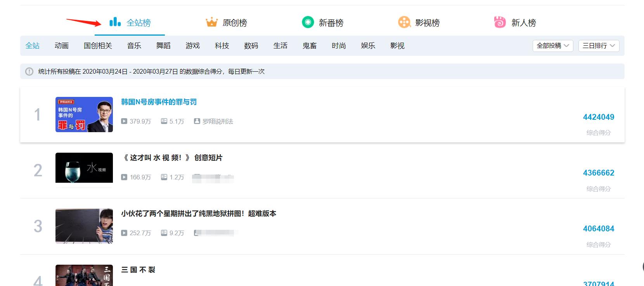Open the 全部投稿 dropdown

(553, 46)
